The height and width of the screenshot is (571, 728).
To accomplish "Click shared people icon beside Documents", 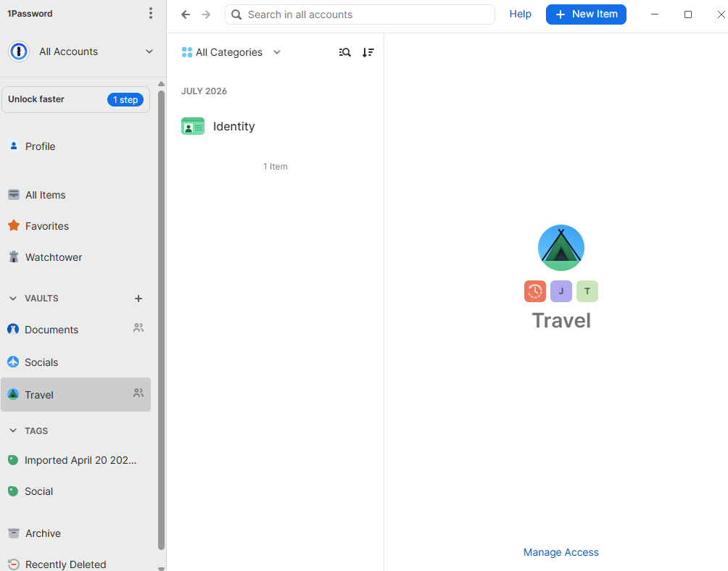I will point(138,328).
